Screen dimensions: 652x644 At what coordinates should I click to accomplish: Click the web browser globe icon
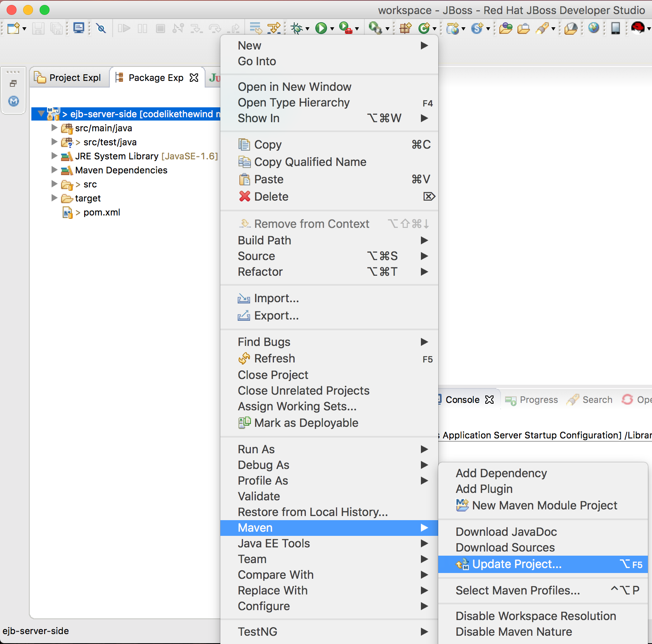(x=594, y=28)
